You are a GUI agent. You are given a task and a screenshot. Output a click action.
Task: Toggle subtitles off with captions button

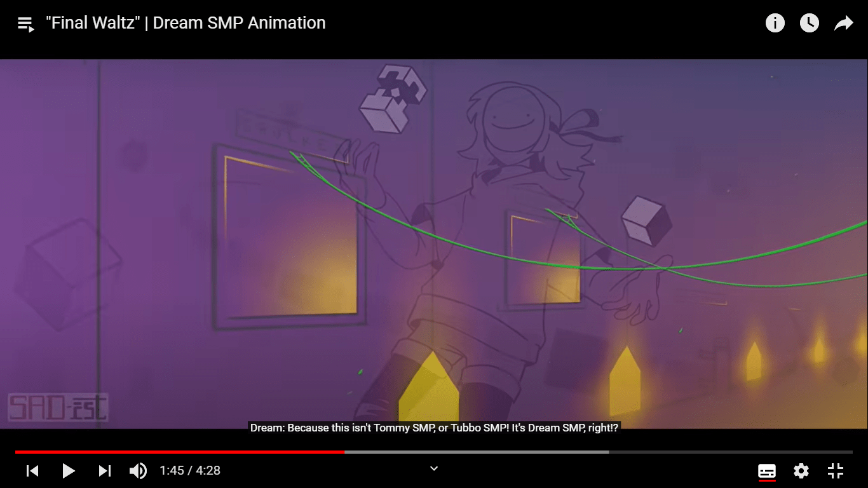[x=767, y=471]
